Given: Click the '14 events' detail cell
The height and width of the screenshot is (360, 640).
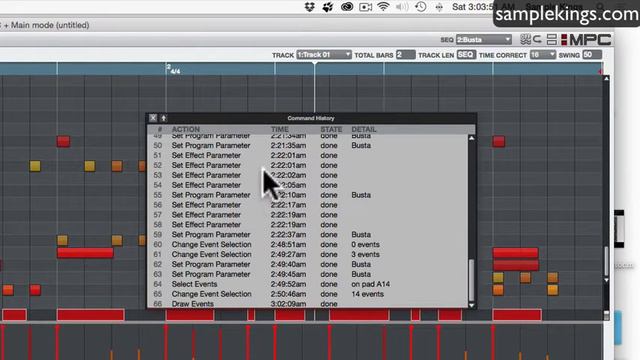Looking at the screenshot, I should pyautogui.click(x=367, y=294).
